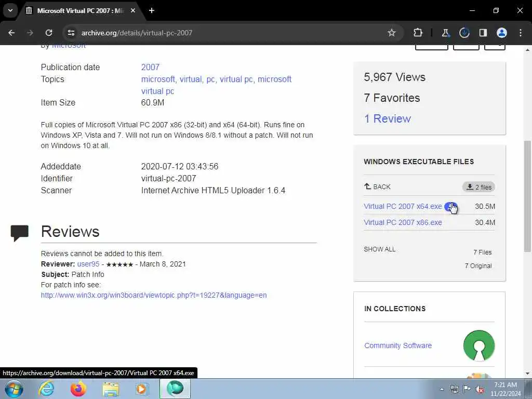532x399 pixels.
Task: Click the browser forward arrow
Action: click(x=30, y=33)
